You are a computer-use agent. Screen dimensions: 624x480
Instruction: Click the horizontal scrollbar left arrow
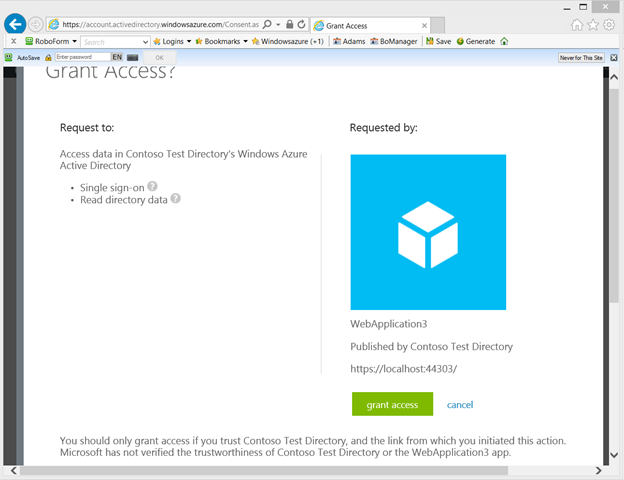14,471
